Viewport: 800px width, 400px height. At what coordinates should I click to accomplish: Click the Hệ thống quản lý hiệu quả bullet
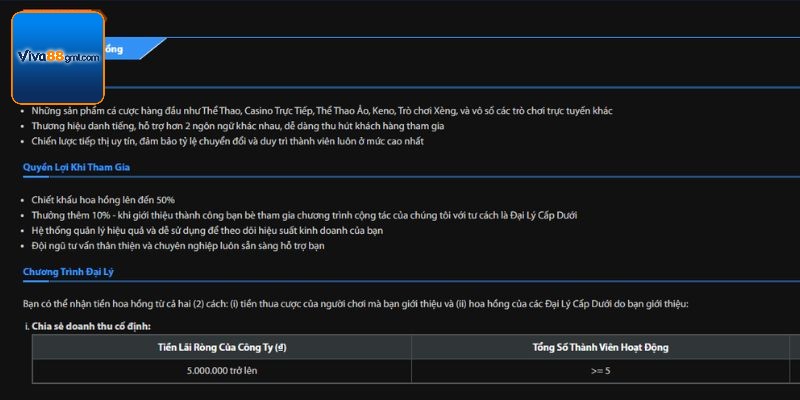coord(207,231)
